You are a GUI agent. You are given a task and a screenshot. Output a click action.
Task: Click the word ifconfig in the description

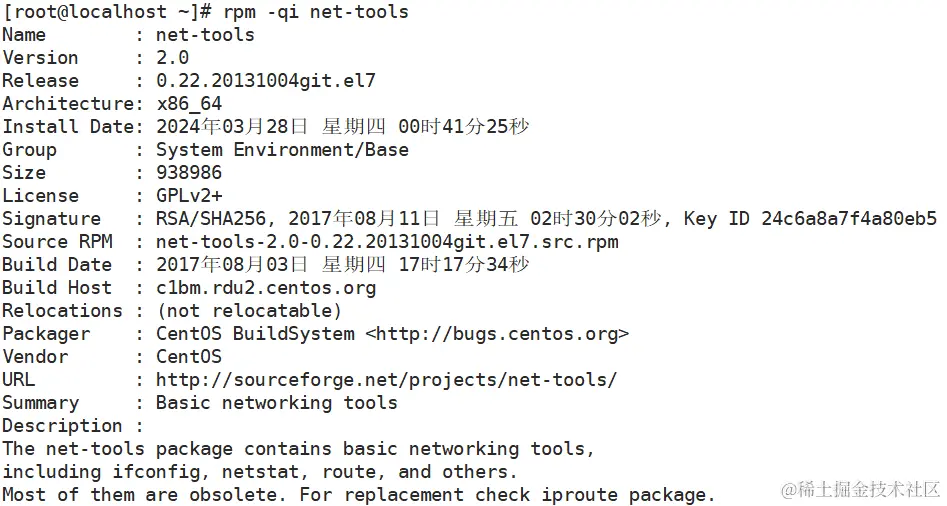156,472
